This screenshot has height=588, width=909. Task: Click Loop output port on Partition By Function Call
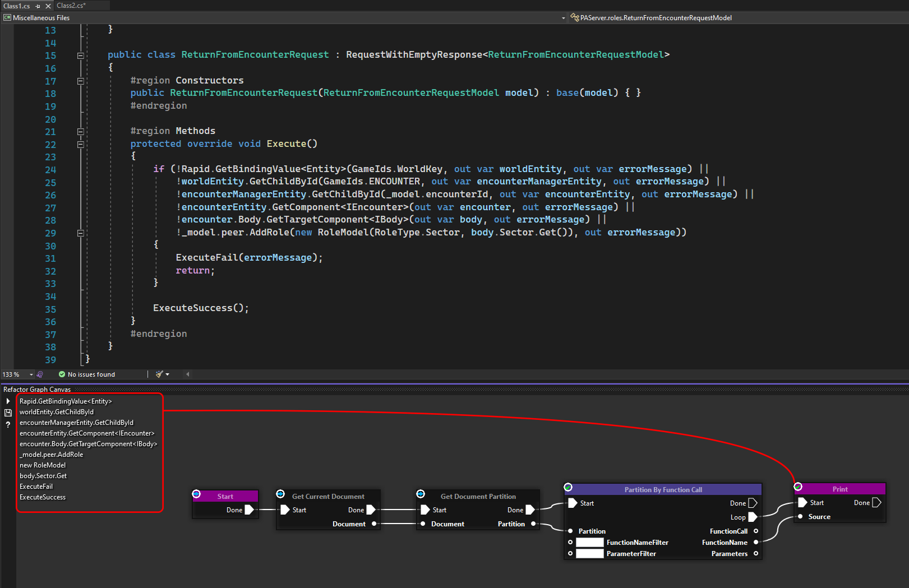(x=753, y=517)
